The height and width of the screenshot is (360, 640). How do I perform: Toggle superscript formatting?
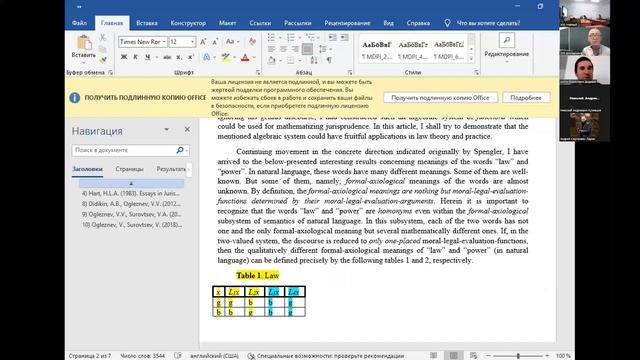click(x=191, y=57)
